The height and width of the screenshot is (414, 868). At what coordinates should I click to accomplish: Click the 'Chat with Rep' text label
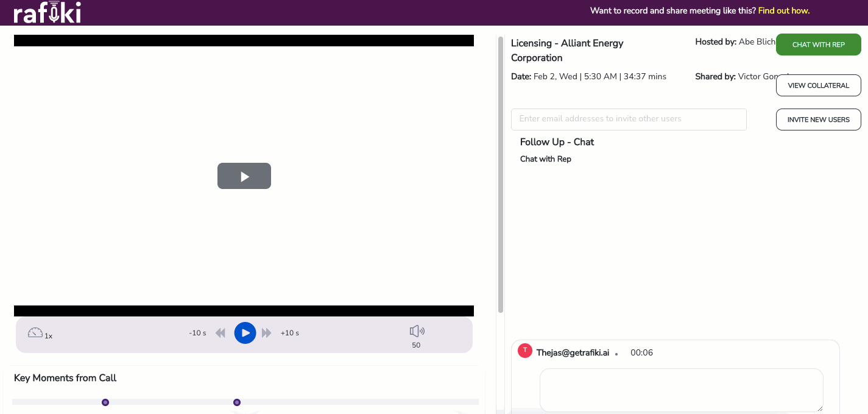(x=546, y=159)
